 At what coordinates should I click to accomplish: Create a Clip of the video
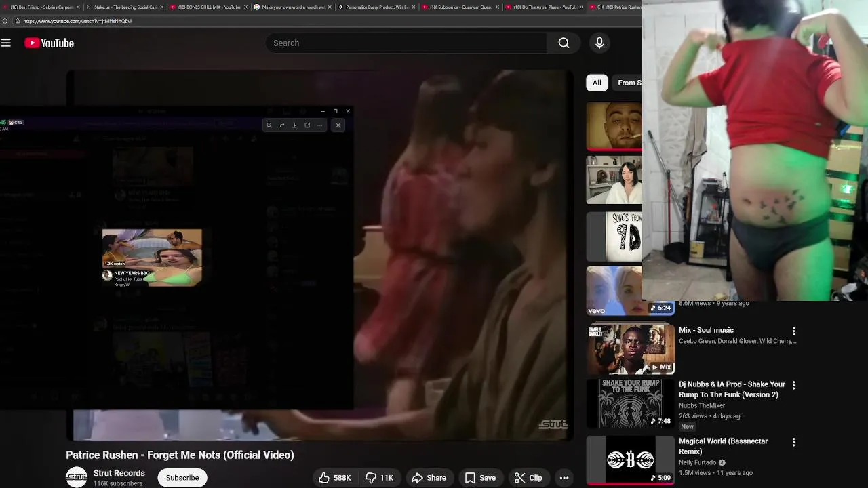pyautogui.click(x=528, y=478)
